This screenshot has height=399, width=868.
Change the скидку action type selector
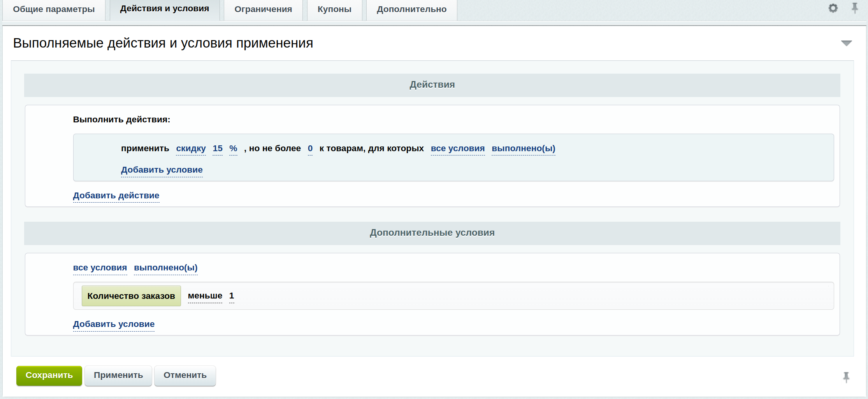[x=191, y=148]
